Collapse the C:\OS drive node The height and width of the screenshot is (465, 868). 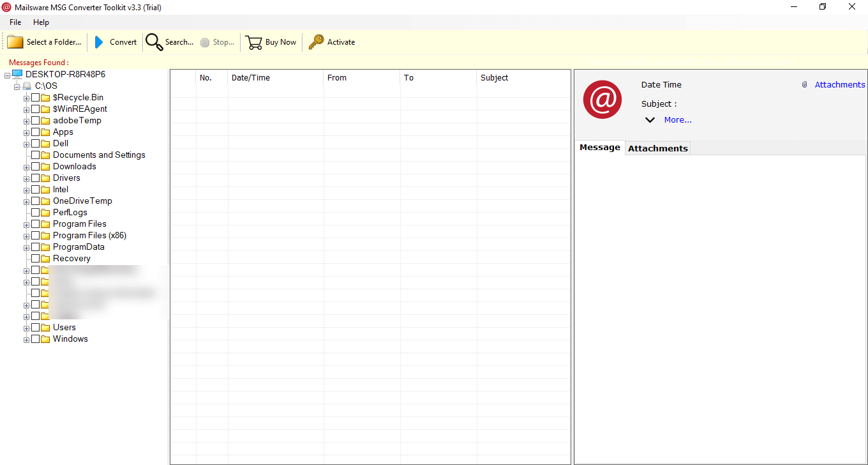pyautogui.click(x=17, y=86)
